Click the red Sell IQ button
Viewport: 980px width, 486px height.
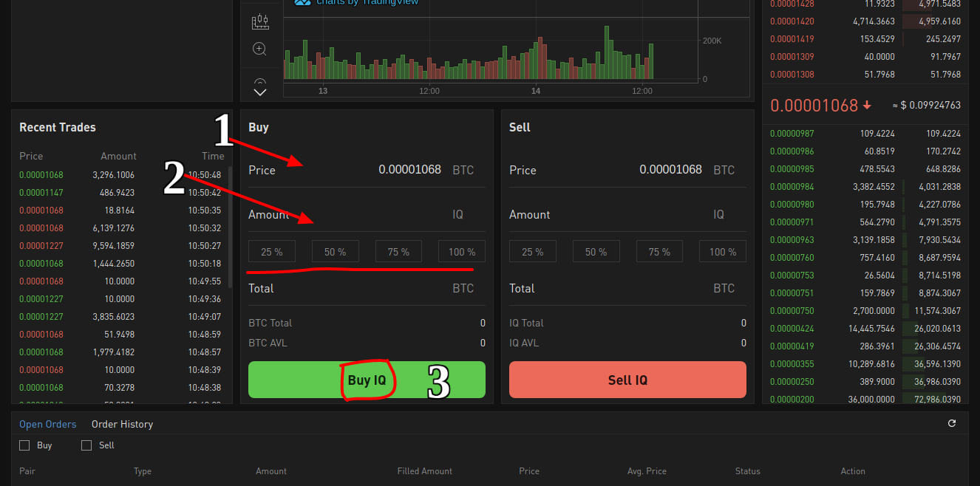[x=627, y=380]
